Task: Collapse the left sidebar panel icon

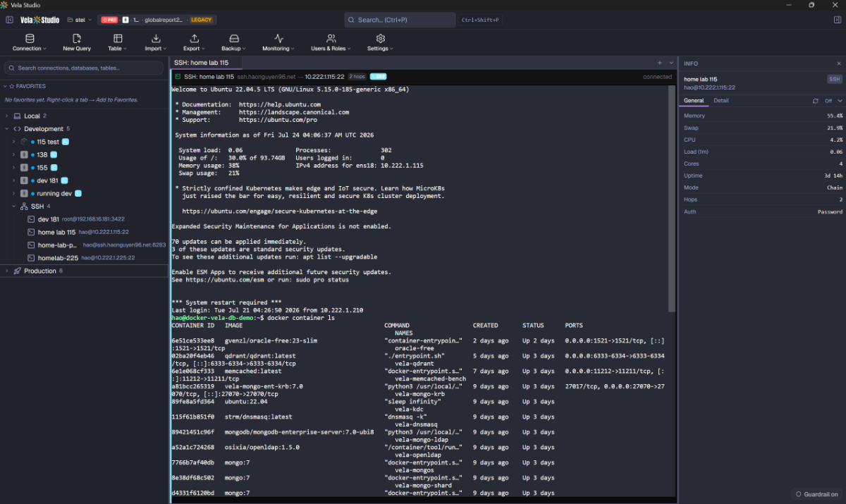Action: click(x=9, y=20)
